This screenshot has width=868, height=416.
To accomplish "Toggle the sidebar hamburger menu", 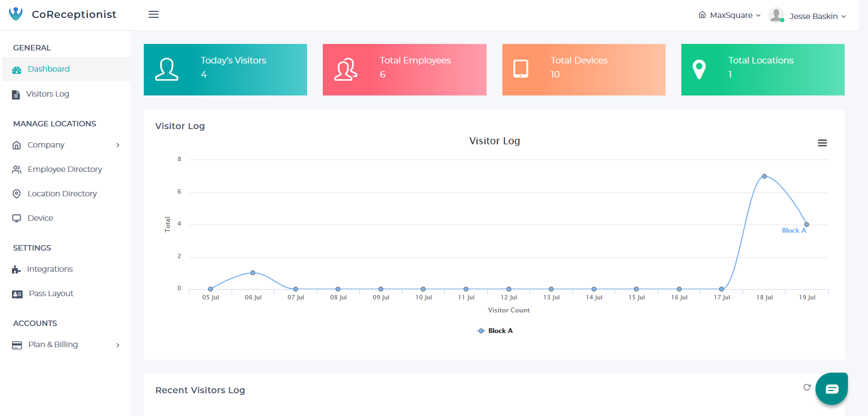I will (154, 15).
